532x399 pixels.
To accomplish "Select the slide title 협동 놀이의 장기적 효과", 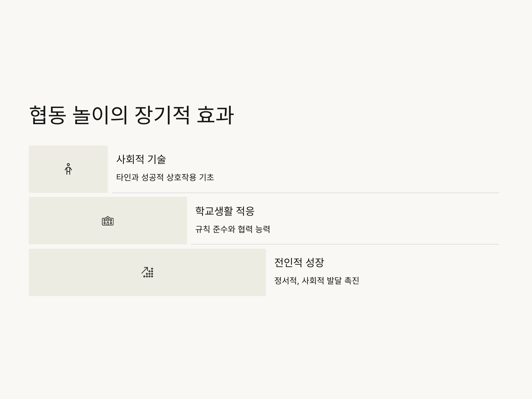I will click(131, 115).
